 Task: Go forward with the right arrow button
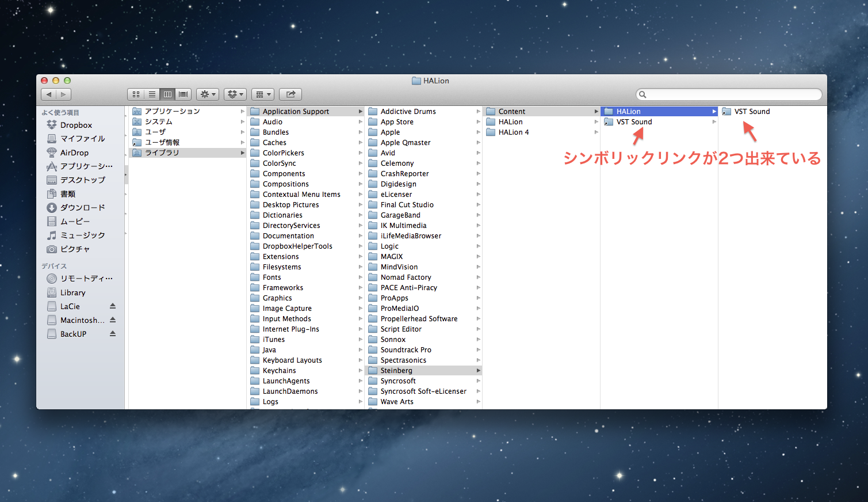click(x=64, y=94)
